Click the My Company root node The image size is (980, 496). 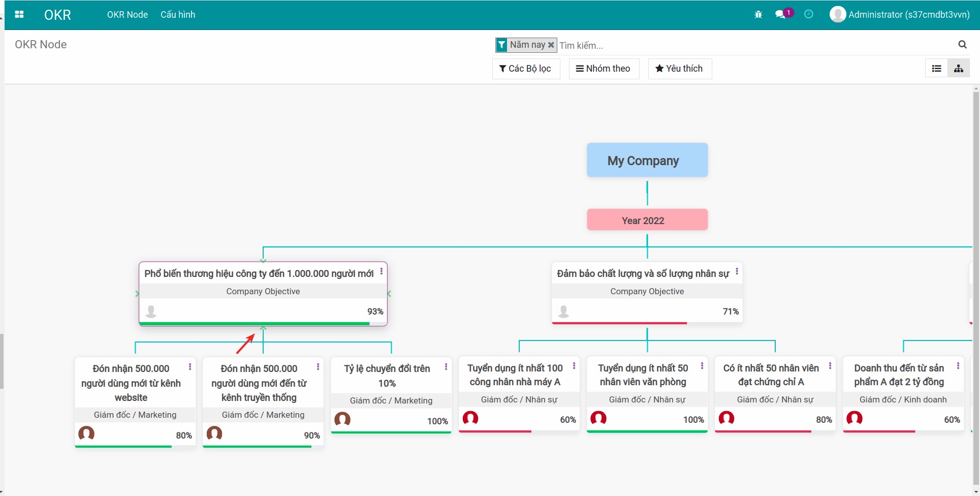(x=647, y=161)
